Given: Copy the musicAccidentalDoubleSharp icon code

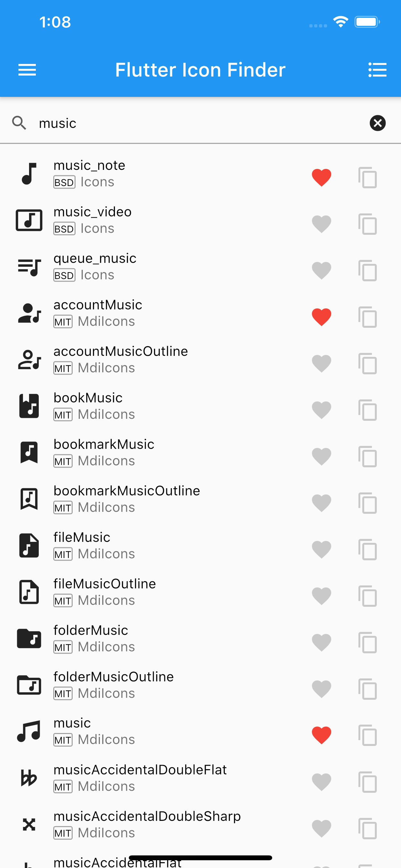Looking at the screenshot, I should point(367,828).
